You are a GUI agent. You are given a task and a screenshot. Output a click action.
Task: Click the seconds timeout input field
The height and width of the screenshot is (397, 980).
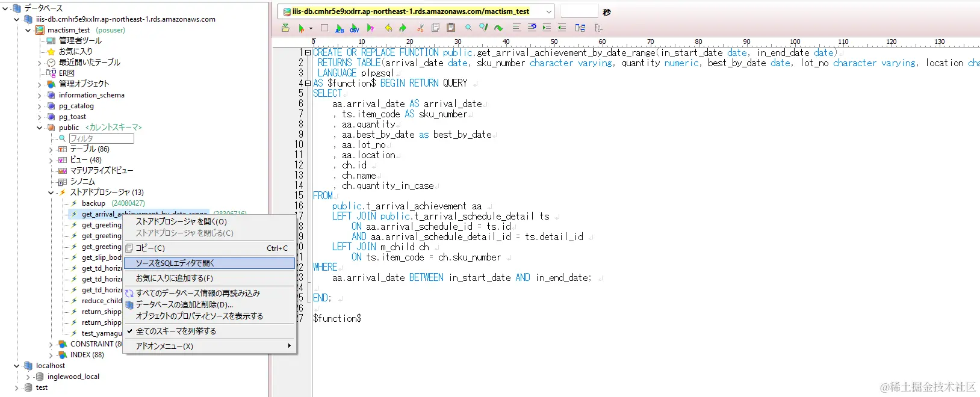click(579, 11)
